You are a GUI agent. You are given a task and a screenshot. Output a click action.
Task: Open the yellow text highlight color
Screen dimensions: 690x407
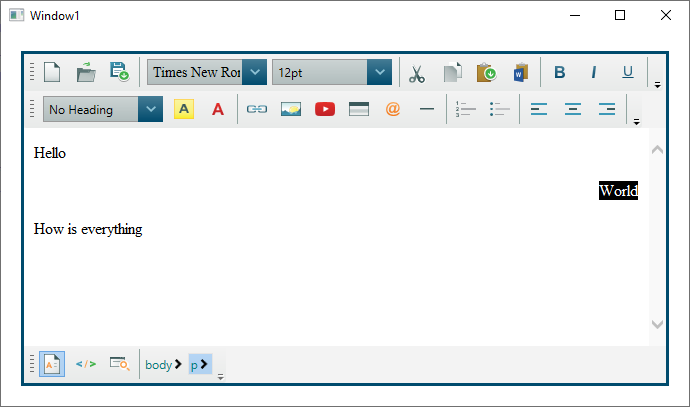[184, 109]
